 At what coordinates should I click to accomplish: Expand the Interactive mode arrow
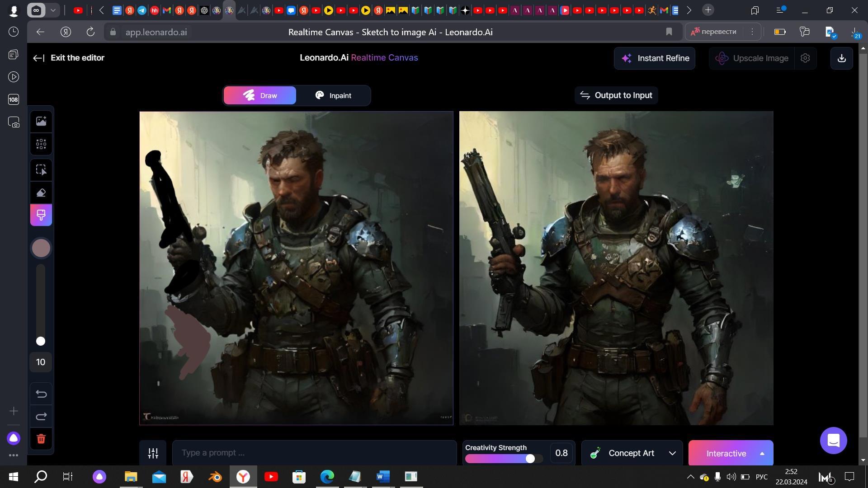click(762, 453)
